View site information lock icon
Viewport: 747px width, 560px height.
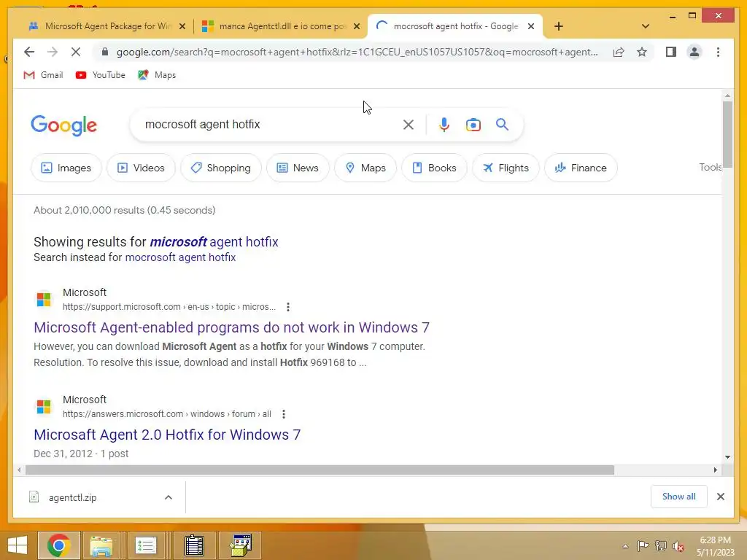pyautogui.click(x=105, y=52)
